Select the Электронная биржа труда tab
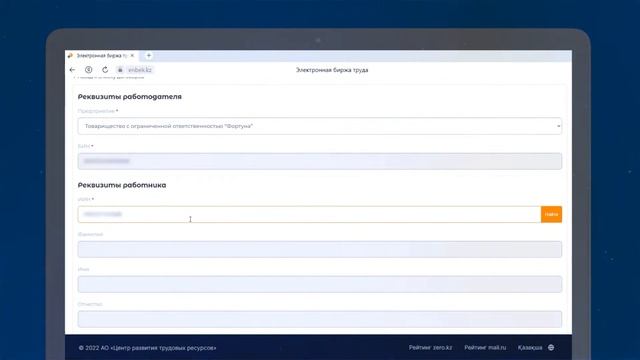 click(x=101, y=56)
